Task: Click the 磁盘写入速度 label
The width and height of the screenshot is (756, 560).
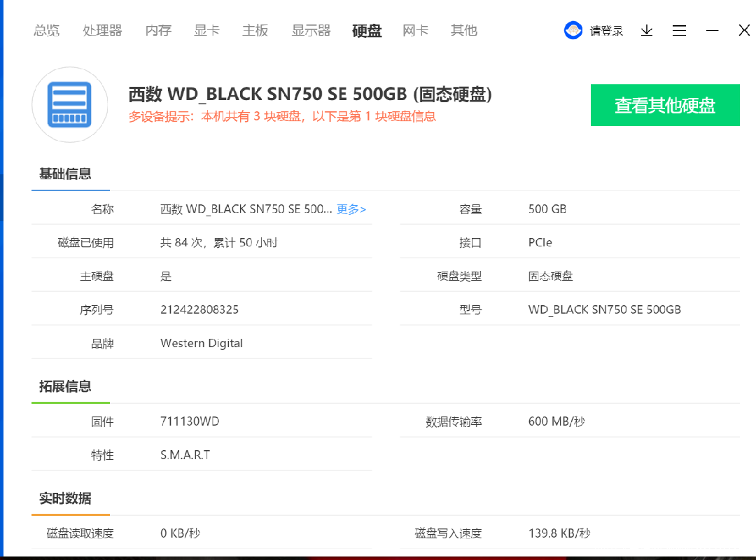Action: 449,533
